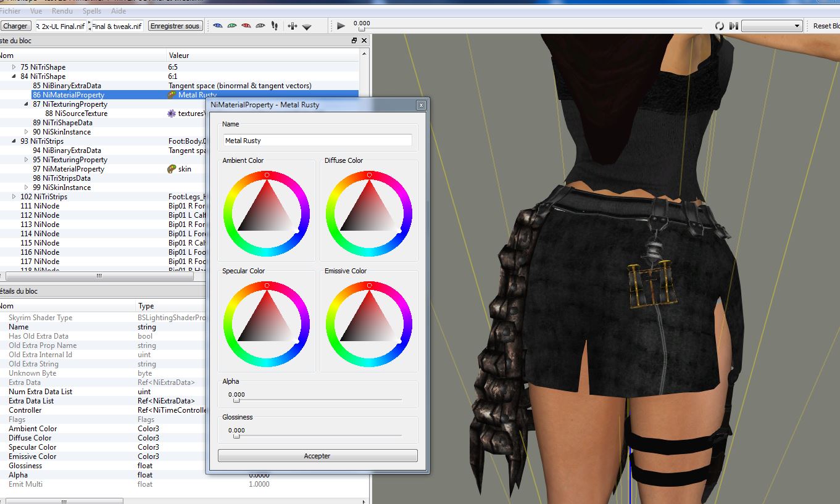The image size is (840, 504).
Task: Float the block list panel
Action: (354, 41)
